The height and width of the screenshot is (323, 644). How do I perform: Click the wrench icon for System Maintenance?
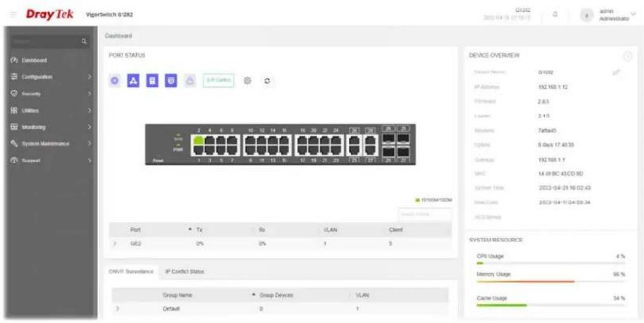(13, 144)
